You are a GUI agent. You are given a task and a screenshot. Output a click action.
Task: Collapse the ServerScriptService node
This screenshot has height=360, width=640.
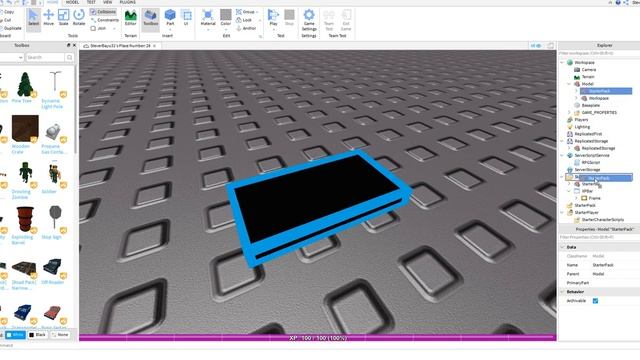tap(562, 156)
